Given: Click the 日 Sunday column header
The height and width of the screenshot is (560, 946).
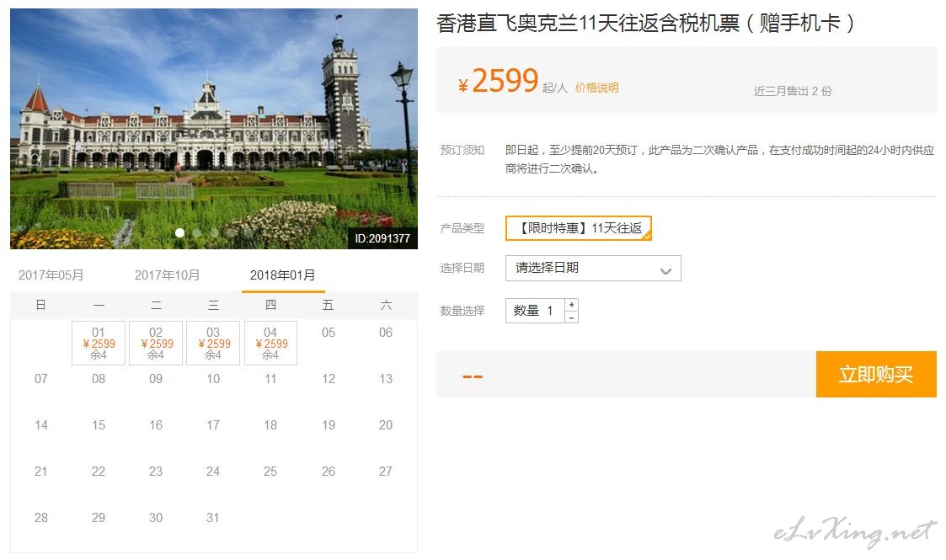Looking at the screenshot, I should pyautogui.click(x=41, y=305).
